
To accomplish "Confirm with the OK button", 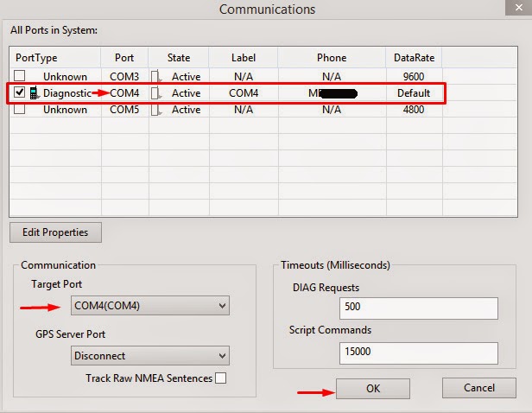I will (373, 389).
